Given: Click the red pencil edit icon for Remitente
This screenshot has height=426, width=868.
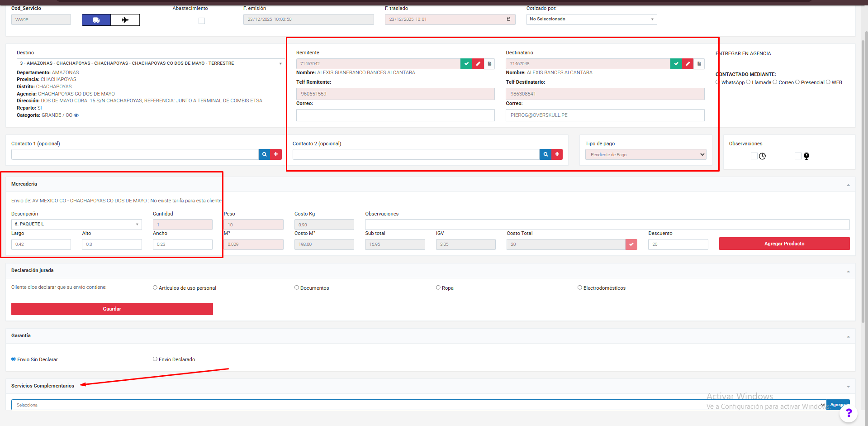Looking at the screenshot, I should (x=478, y=64).
